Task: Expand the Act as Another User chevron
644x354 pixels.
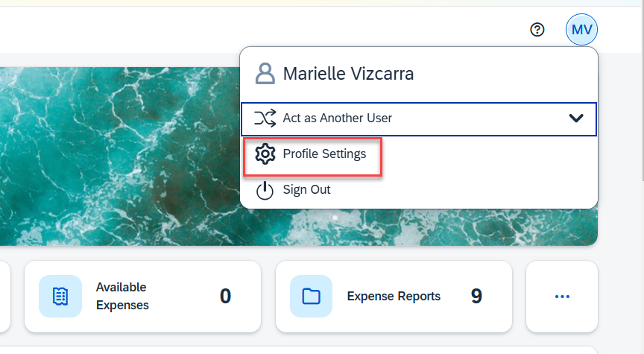Action: [x=575, y=118]
